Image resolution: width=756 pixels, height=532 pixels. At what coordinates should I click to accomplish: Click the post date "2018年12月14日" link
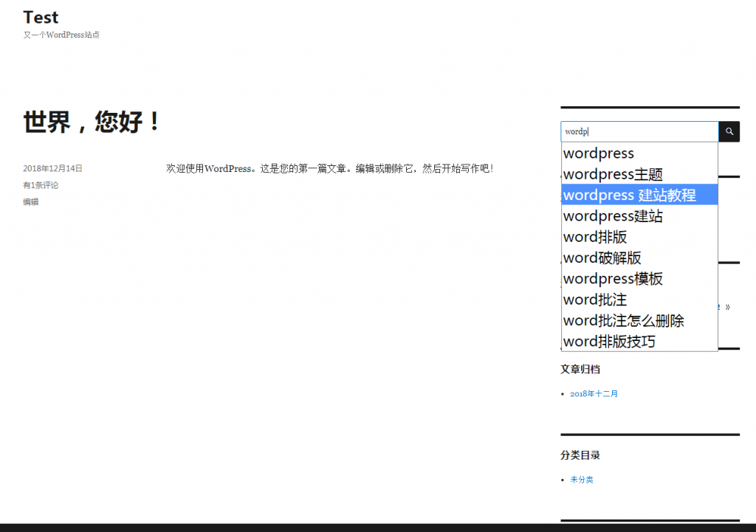pos(52,168)
